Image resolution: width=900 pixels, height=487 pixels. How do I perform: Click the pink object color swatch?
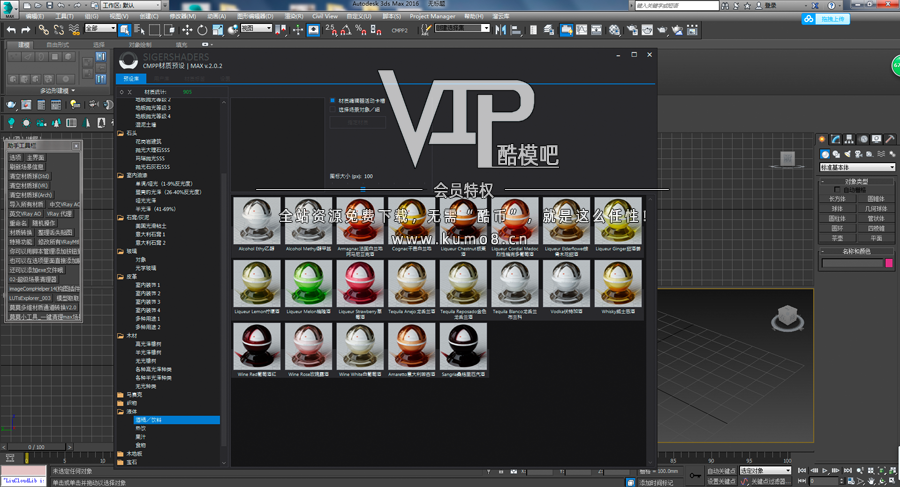tap(889, 263)
